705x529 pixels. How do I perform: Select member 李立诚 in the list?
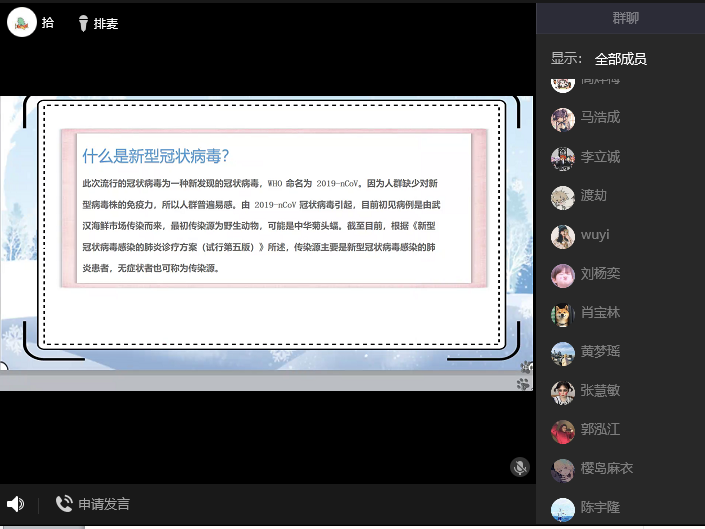click(x=600, y=157)
